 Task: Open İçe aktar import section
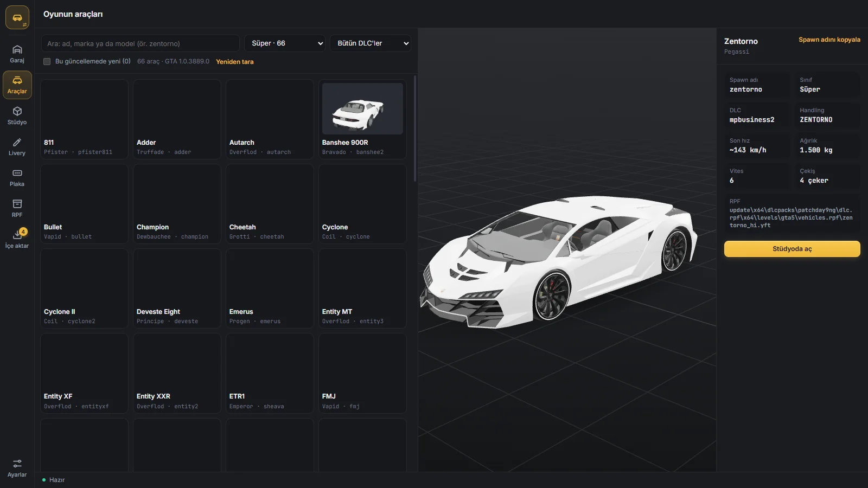pyautogui.click(x=17, y=240)
